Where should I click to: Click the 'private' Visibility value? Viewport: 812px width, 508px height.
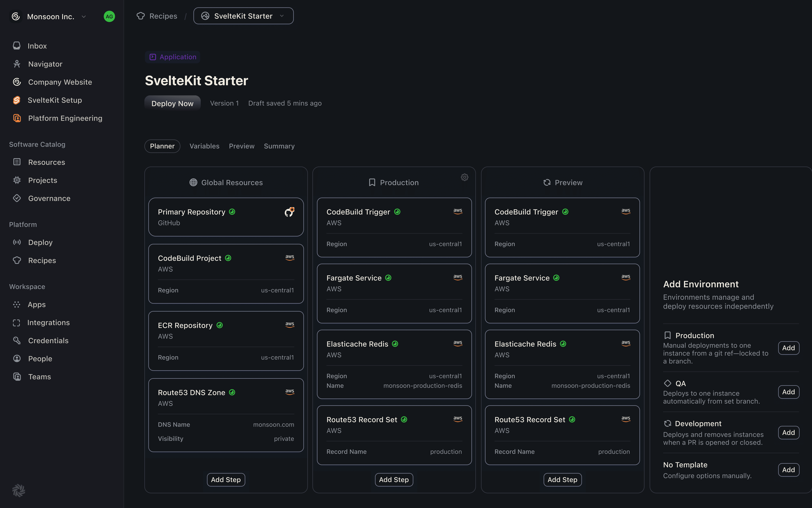(x=284, y=439)
